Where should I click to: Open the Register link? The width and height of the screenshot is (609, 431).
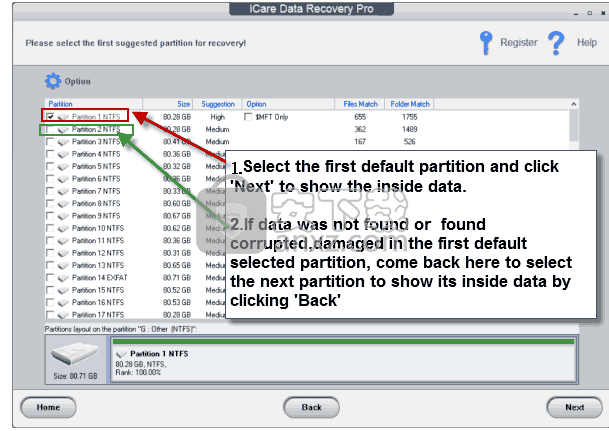(519, 42)
